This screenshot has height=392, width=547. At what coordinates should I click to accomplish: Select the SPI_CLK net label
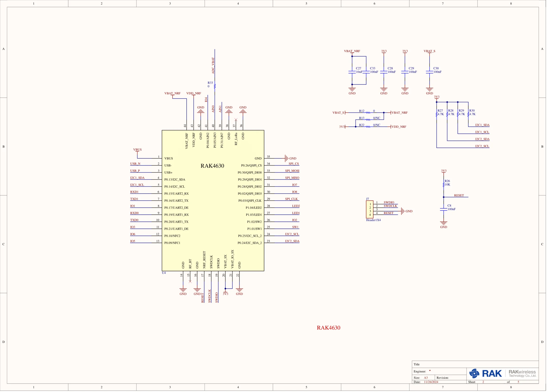[x=291, y=199]
